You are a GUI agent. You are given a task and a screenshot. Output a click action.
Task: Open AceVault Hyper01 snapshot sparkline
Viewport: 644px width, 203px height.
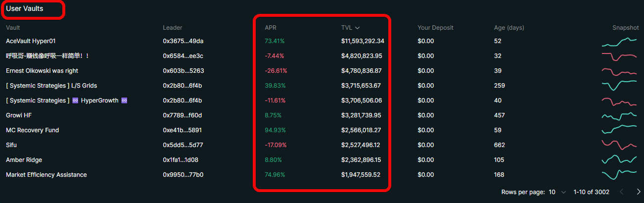click(619, 42)
